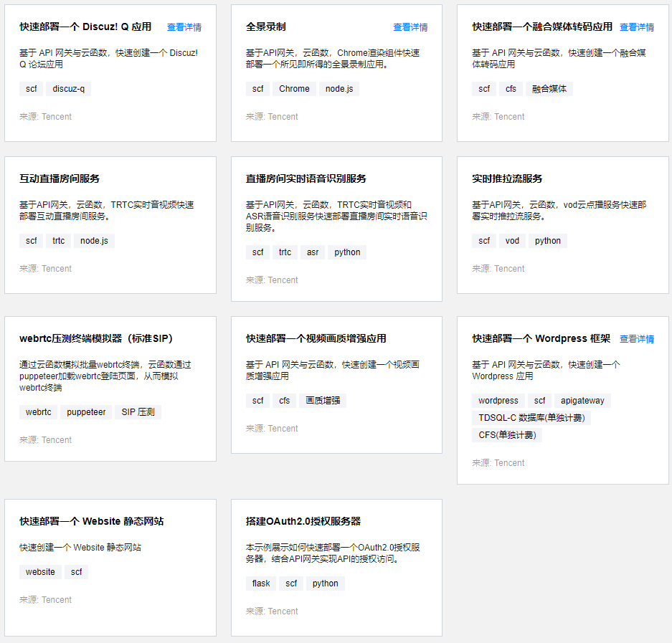Select the 快速部署一个 Website 静态网站 title
The width and height of the screenshot is (672, 643).
91,521
